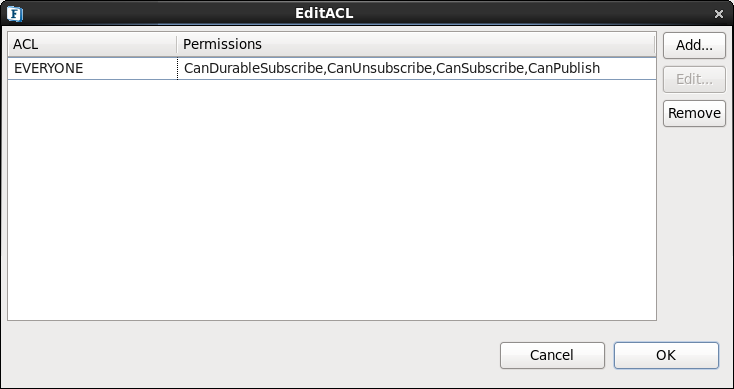Click the EditACL title text
The height and width of the screenshot is (389, 734).
(x=324, y=14)
